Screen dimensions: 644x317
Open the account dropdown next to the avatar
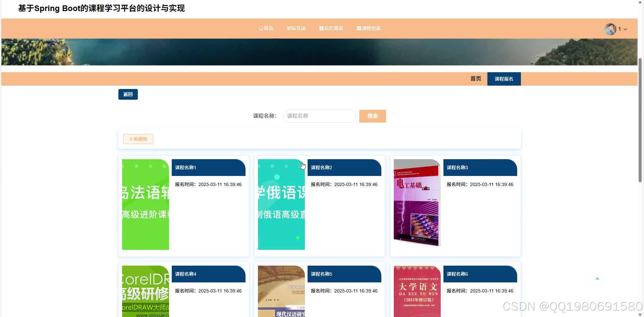point(626,29)
